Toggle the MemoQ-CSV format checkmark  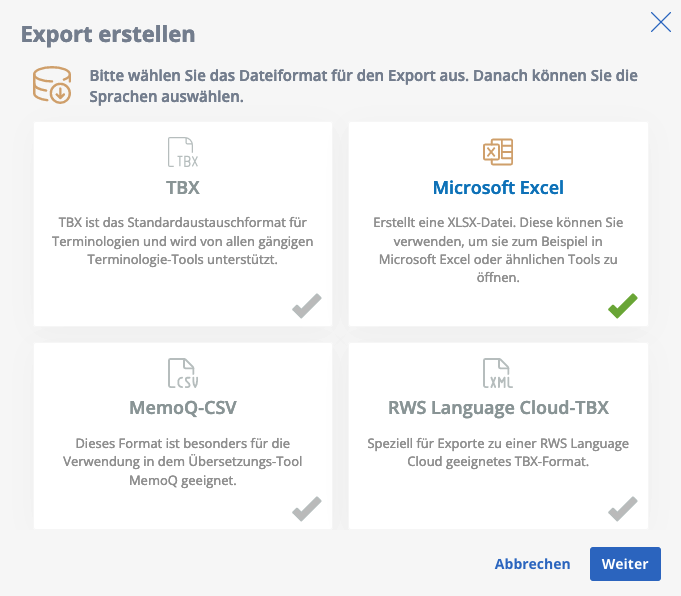(x=307, y=509)
